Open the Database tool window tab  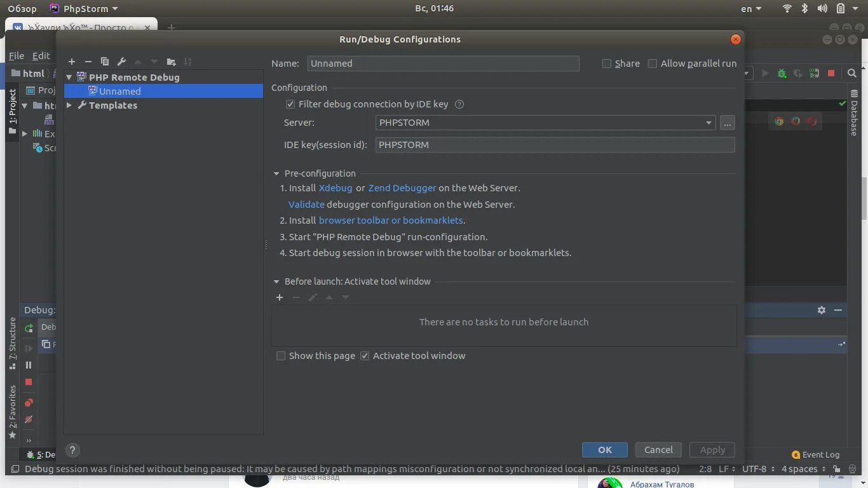pyautogui.click(x=854, y=113)
